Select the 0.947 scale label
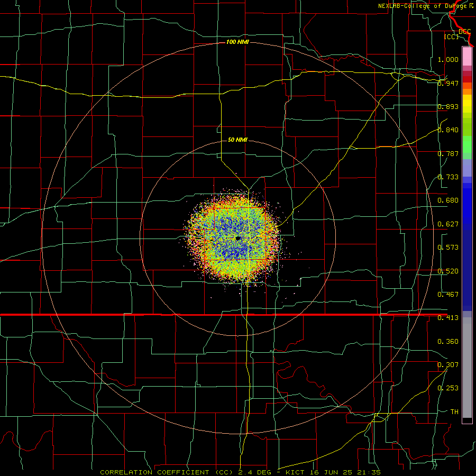This screenshot has height=476, width=476. 448,83
